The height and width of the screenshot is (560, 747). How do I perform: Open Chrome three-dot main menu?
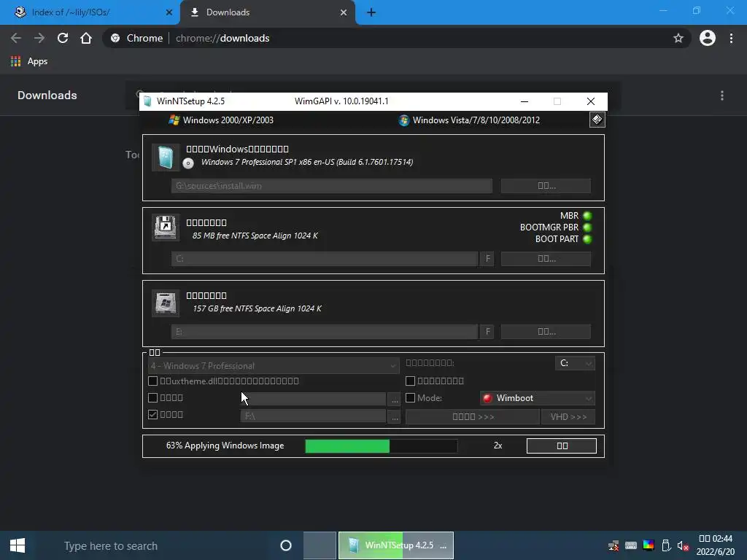point(731,38)
